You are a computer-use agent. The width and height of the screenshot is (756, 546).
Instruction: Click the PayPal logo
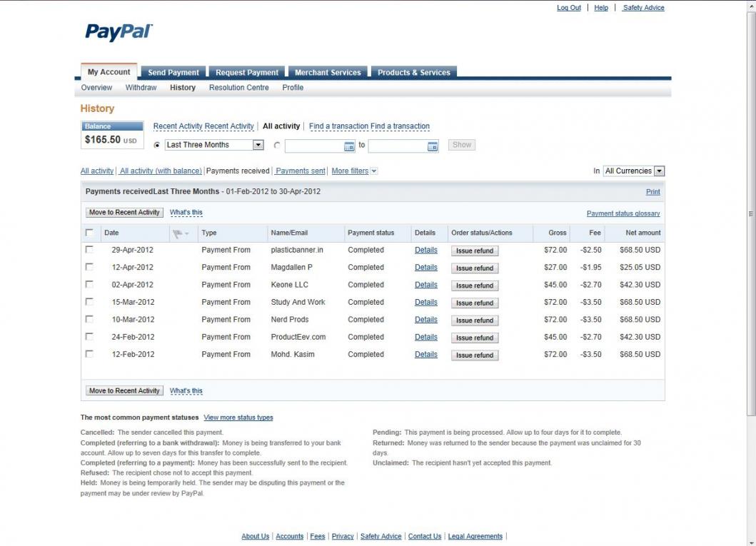coord(119,32)
